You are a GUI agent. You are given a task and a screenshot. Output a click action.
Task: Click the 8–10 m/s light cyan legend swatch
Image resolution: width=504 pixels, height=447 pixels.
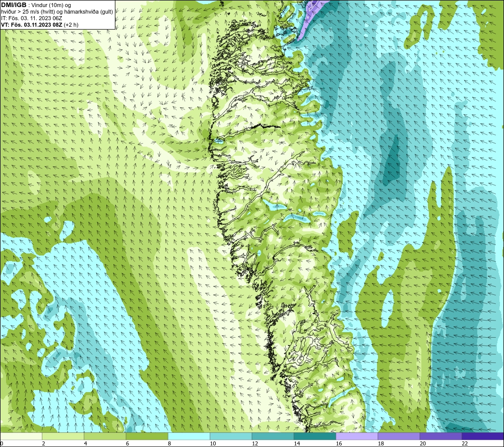coord(189,436)
